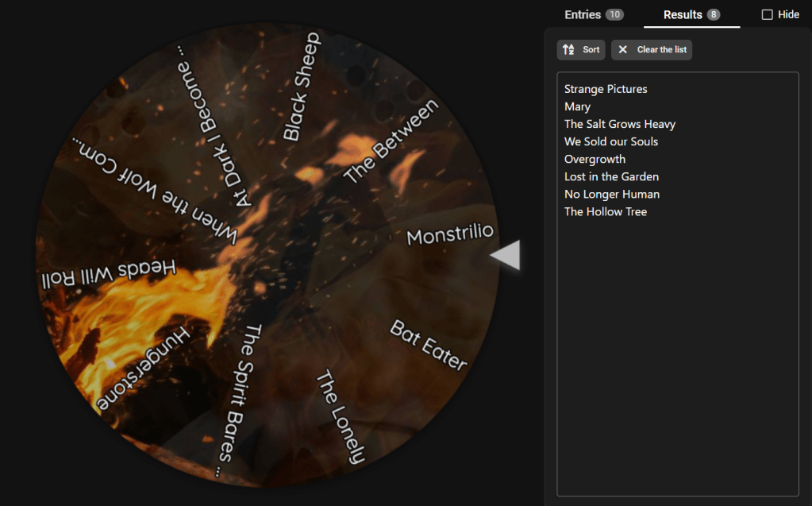Click the Black Sheep wheel slice

click(x=302, y=87)
